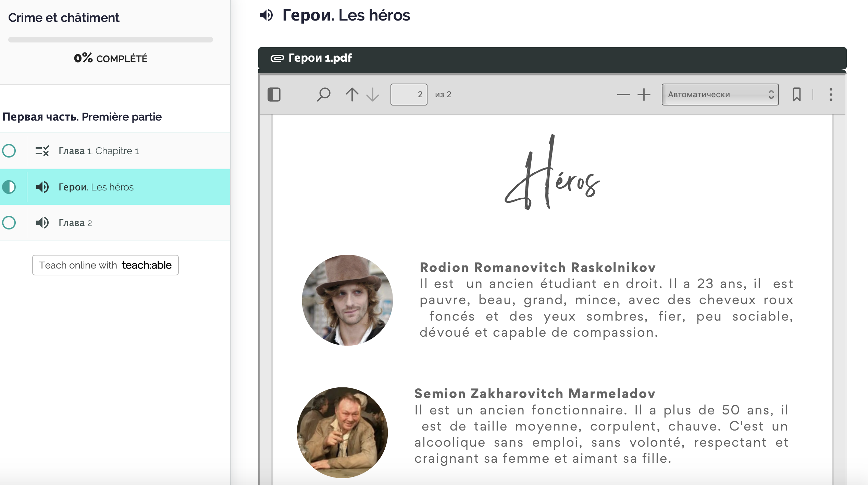Toggle the Герои. Les héros completion circle
Viewport: 868px width, 485px height.
[9, 187]
